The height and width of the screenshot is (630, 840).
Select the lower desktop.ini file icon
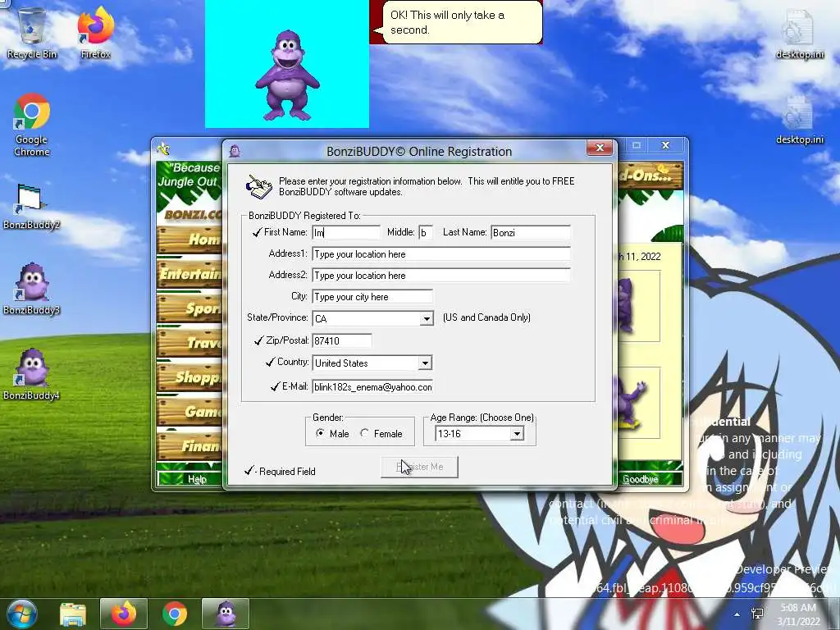[799, 120]
